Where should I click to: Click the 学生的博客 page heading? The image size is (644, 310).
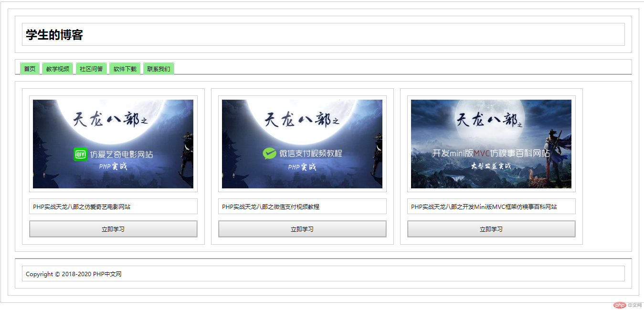(54, 35)
